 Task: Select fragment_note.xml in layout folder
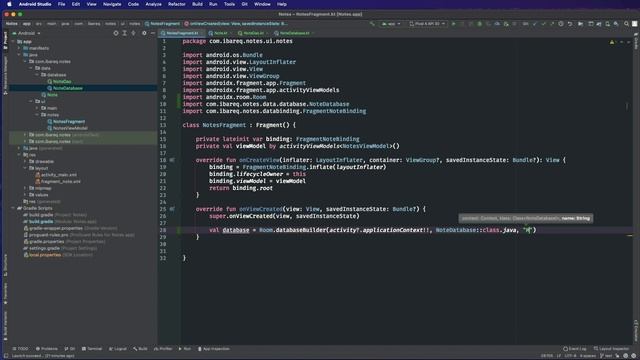(60, 182)
